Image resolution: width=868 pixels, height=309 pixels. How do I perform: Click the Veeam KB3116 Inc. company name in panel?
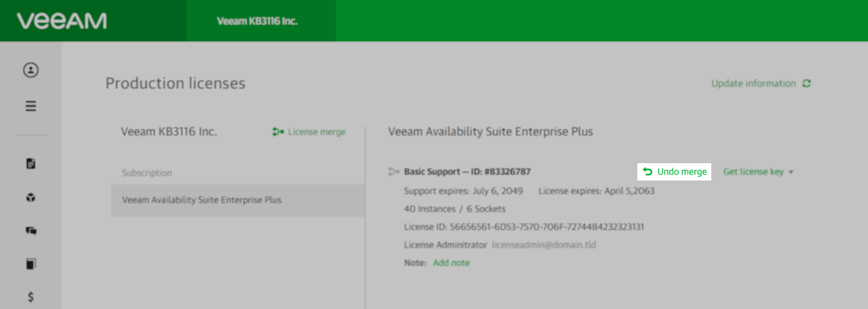[169, 132]
